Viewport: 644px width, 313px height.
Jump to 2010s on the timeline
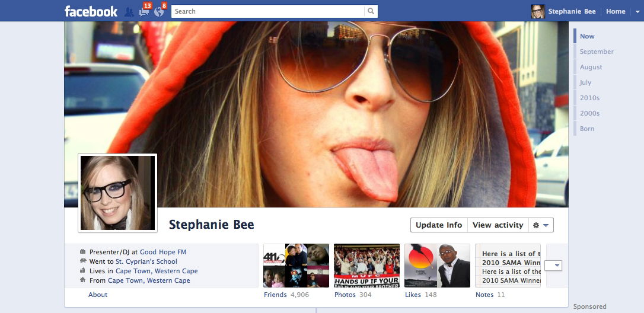click(x=589, y=98)
